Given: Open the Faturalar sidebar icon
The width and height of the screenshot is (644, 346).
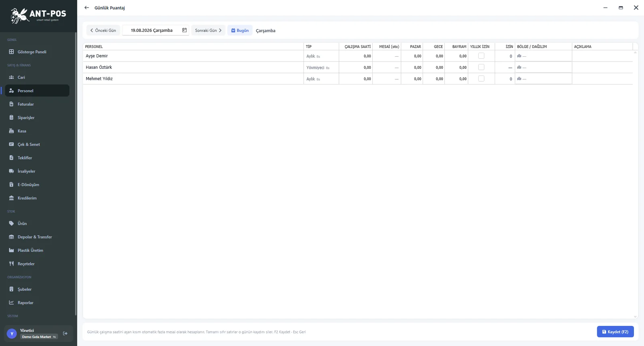Looking at the screenshot, I should pyautogui.click(x=11, y=104).
